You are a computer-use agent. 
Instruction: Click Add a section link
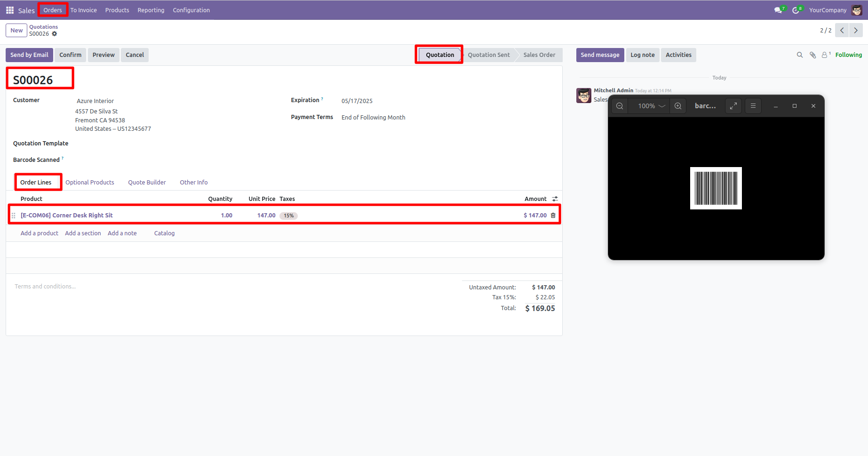[83, 233]
